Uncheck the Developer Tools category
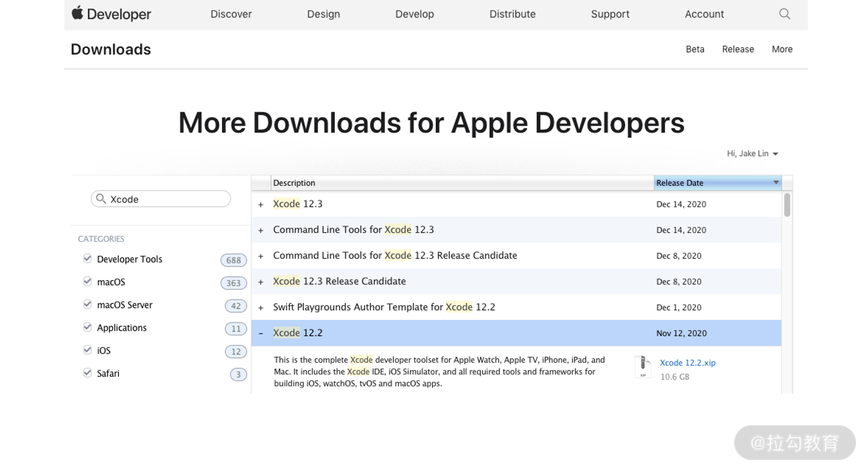 click(x=87, y=259)
